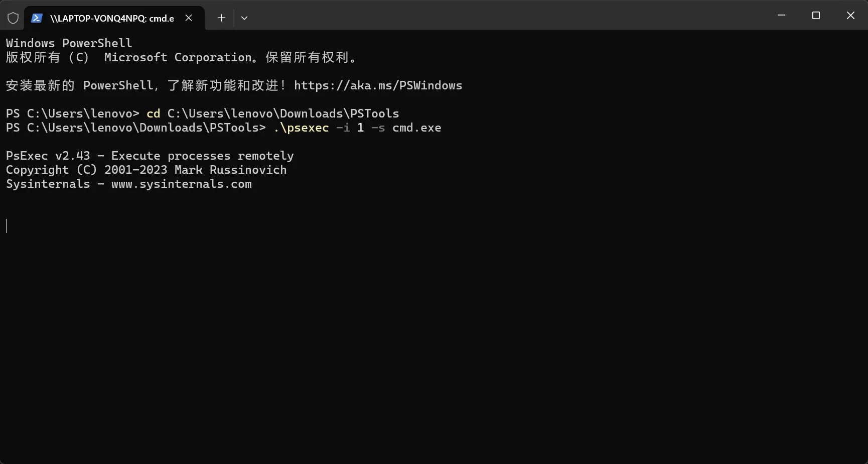Click the Mark Russinovich copyright line
The width and height of the screenshot is (868, 464).
tap(146, 170)
